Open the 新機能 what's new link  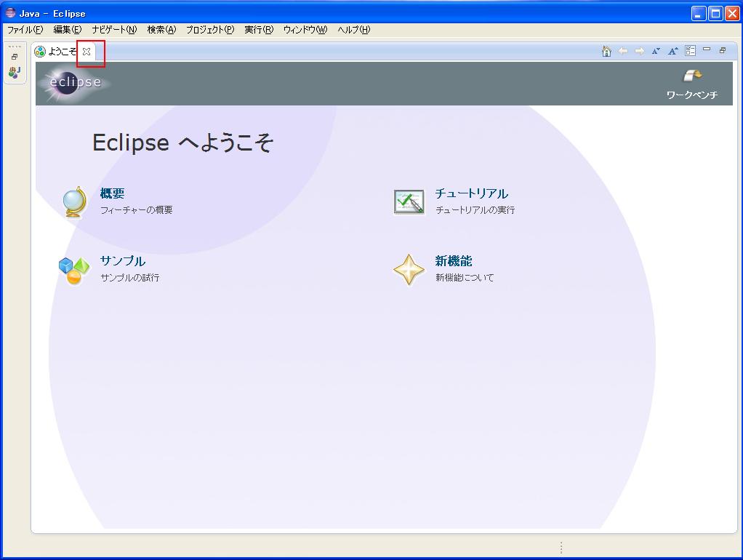click(454, 261)
